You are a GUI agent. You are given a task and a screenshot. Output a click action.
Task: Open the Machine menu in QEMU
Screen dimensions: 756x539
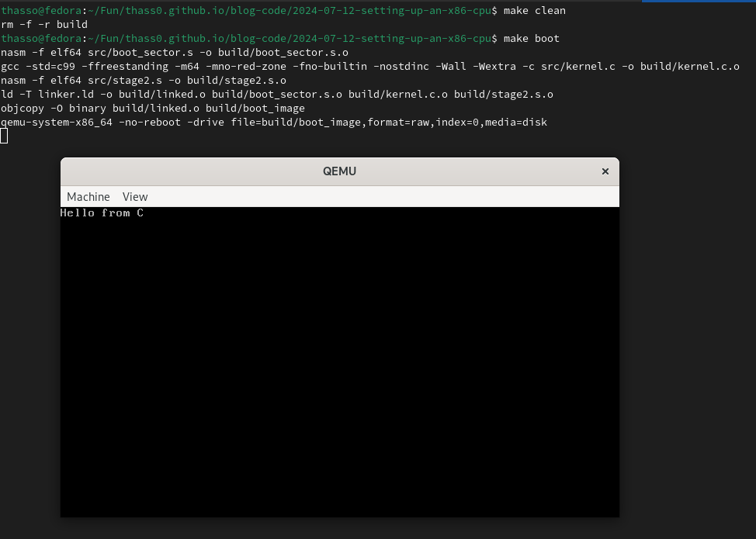[88, 196]
